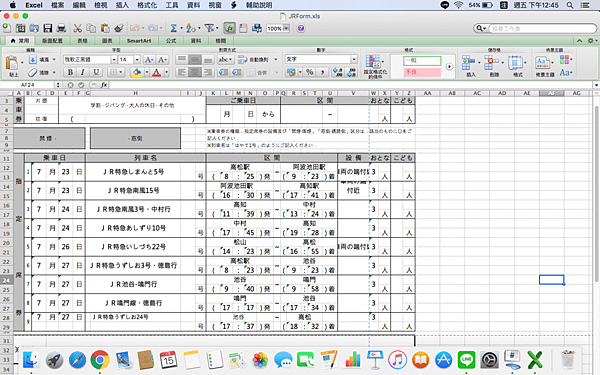The height and width of the screenshot is (375, 600).
Task: Open the font size 14 dropdown
Action: tap(137, 59)
